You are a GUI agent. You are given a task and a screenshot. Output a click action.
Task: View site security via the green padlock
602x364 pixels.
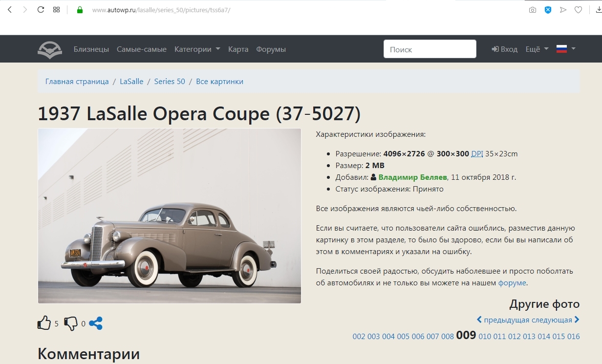coord(80,10)
